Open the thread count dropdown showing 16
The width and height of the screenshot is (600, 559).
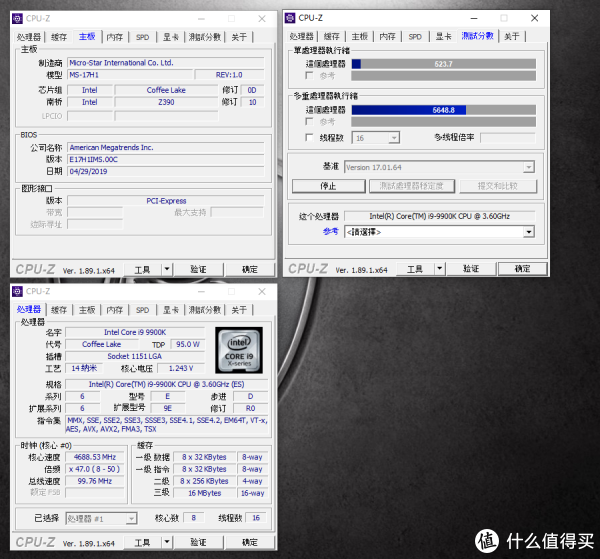pyautogui.click(x=375, y=138)
